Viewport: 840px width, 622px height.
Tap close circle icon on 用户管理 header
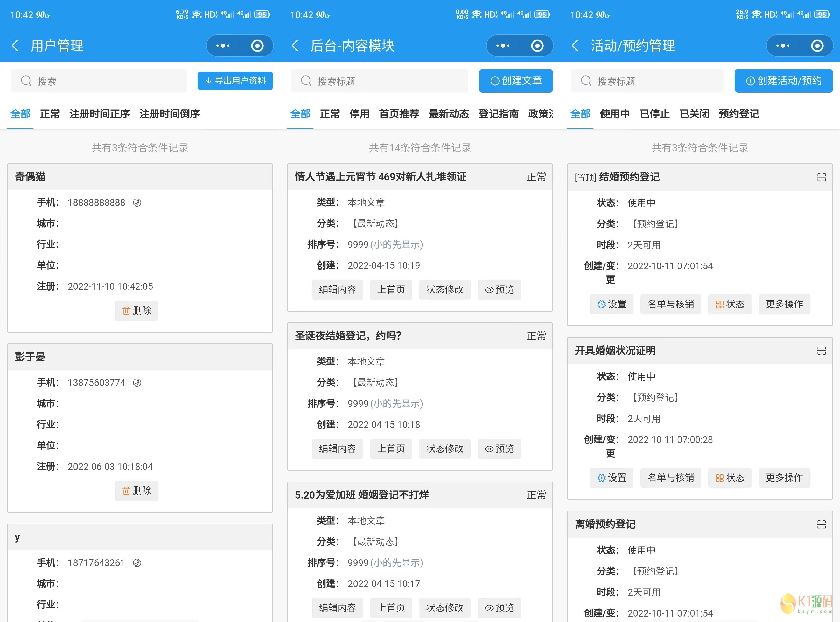click(x=257, y=46)
